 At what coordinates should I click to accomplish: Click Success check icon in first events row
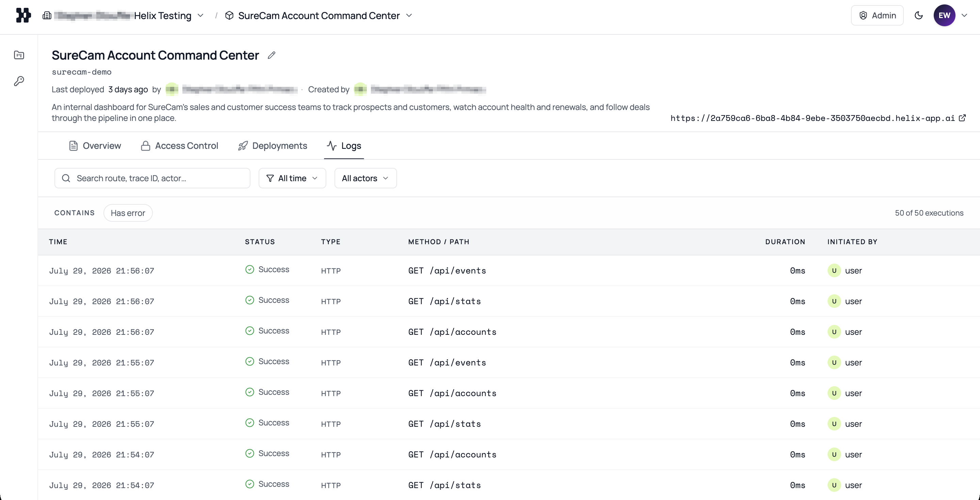point(249,270)
